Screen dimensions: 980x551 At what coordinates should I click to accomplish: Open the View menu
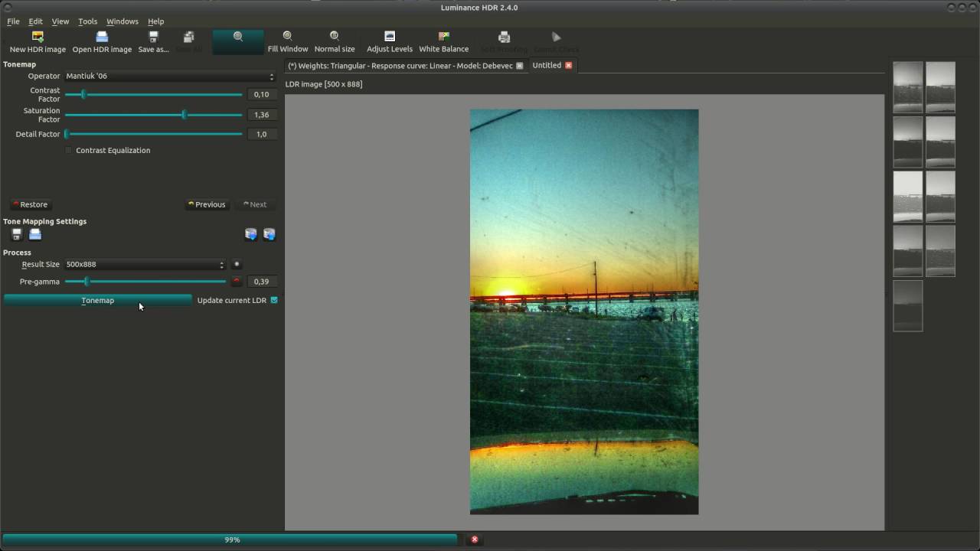coord(60,21)
